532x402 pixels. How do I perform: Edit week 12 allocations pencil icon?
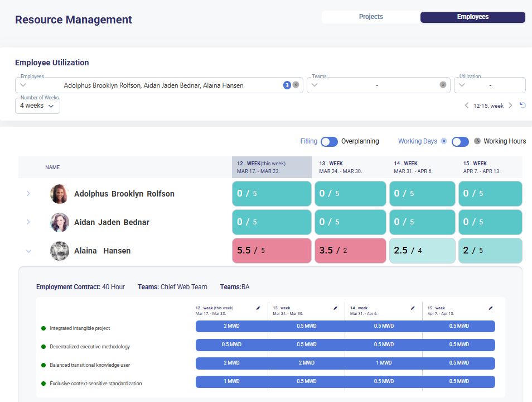[x=258, y=308]
